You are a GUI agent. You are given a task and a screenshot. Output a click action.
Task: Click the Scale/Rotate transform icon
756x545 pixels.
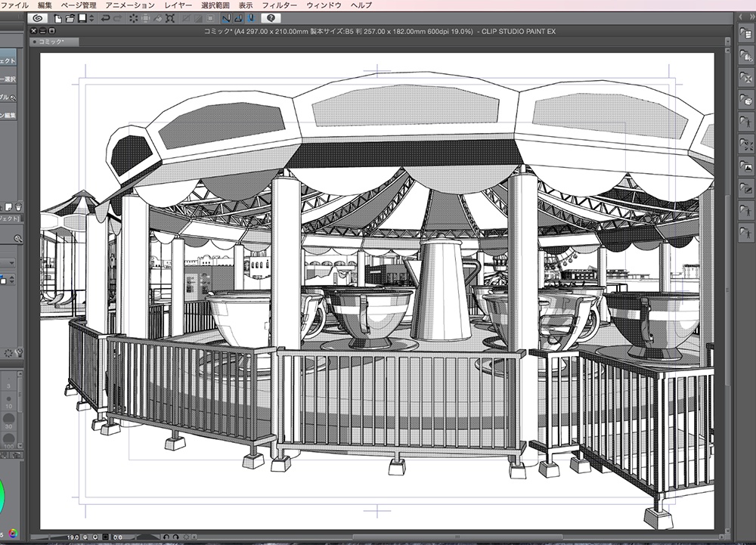169,18
